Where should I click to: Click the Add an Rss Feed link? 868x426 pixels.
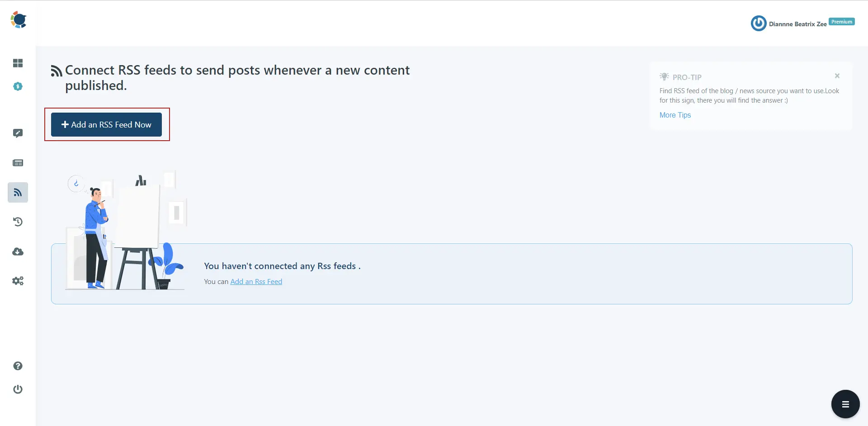256,281
